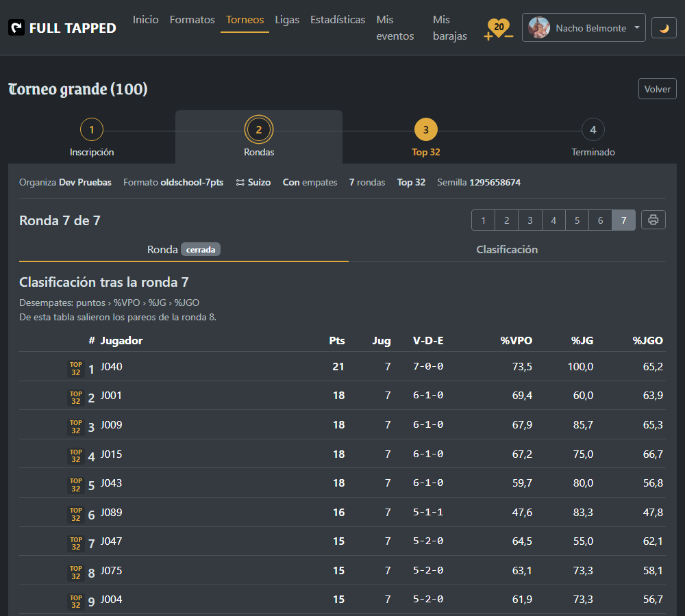
Task: Select step 1 Inscripción in the stepper
Action: click(92, 137)
